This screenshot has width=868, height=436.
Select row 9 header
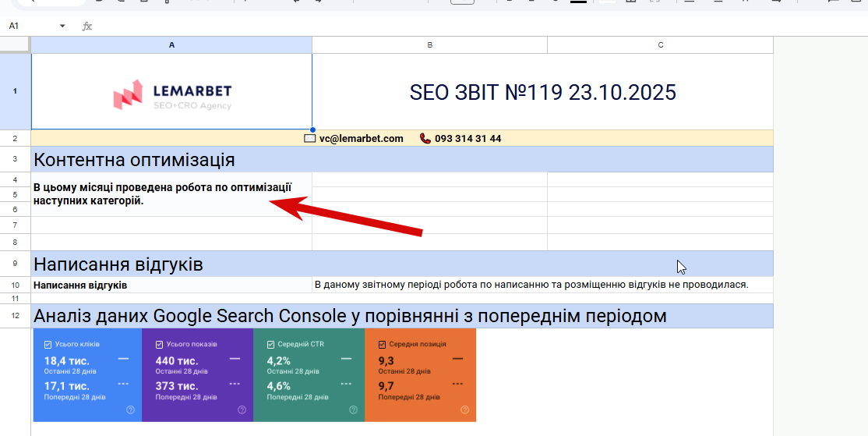[16, 264]
